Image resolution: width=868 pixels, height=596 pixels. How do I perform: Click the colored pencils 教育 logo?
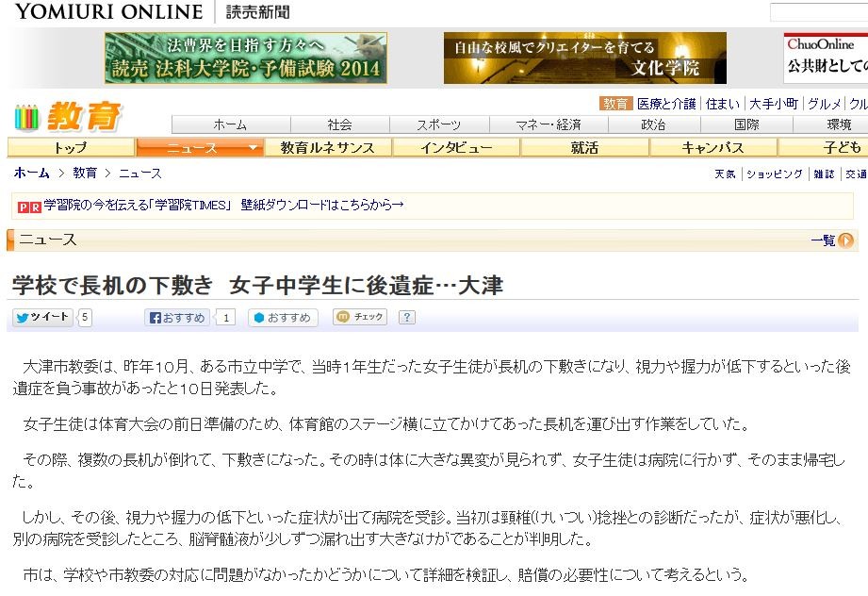67,117
